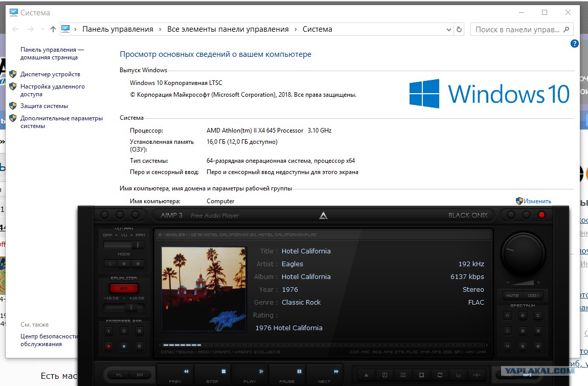The height and width of the screenshot is (386, 588).
Task: Skip to next track in AIMP
Action: [x=325, y=375]
